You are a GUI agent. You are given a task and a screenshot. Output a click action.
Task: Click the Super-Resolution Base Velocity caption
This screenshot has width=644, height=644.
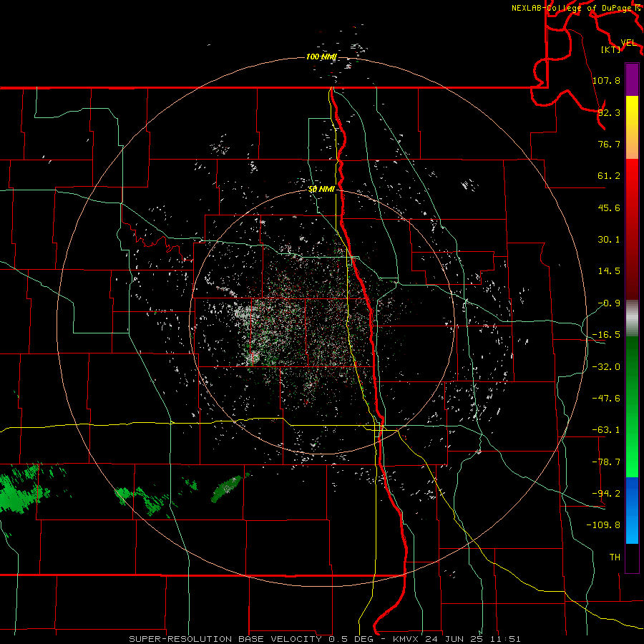(x=324, y=639)
